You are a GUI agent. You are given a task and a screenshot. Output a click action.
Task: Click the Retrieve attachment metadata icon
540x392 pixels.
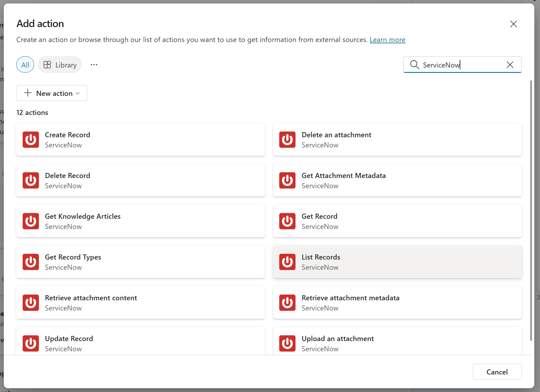click(287, 303)
